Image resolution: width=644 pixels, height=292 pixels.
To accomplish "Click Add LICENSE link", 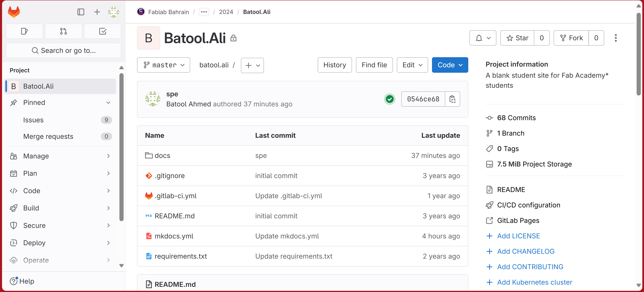I will pos(518,236).
